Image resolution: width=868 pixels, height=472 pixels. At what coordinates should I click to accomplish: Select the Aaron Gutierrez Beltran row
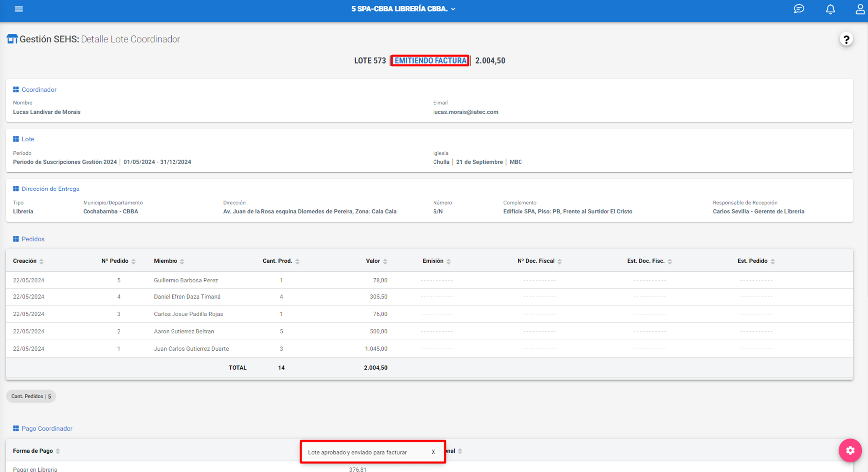(429, 331)
